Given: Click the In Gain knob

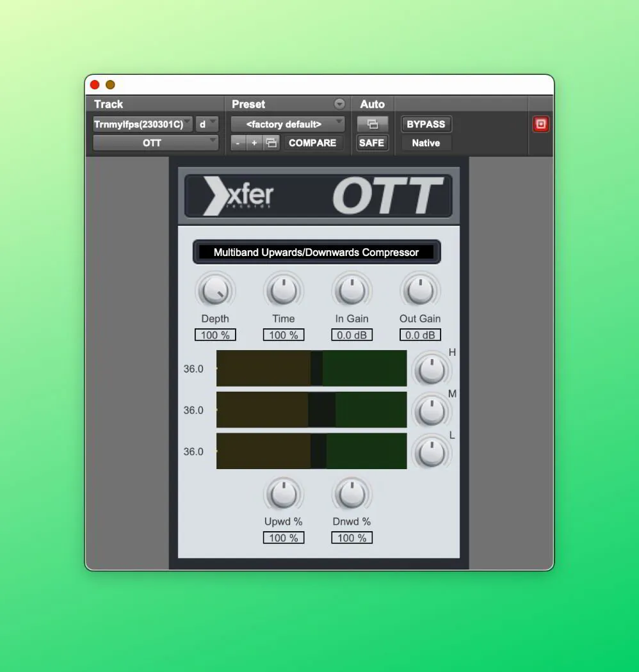Looking at the screenshot, I should (x=352, y=291).
